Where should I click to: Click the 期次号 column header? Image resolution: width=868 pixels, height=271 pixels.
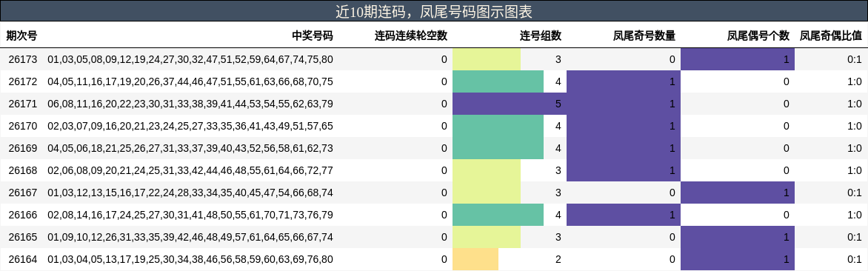[x=22, y=36]
